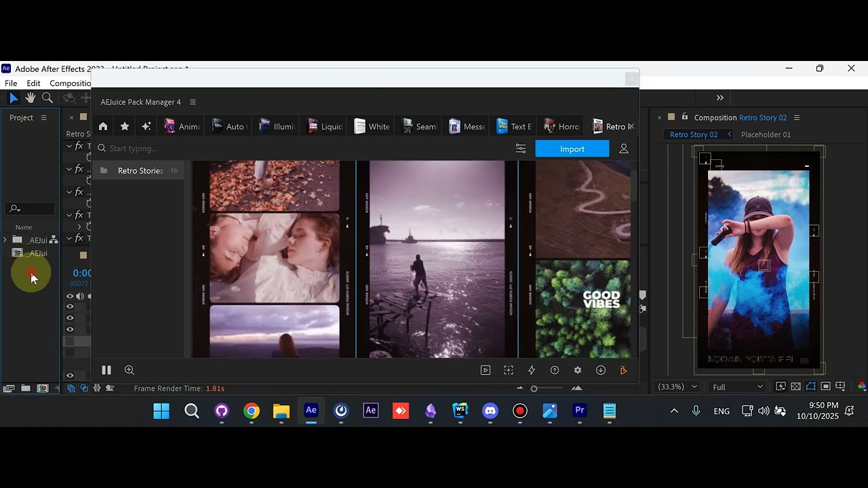The width and height of the screenshot is (868, 488).
Task: Select the Retro Story 02 breadcrumb tab
Action: 694,135
